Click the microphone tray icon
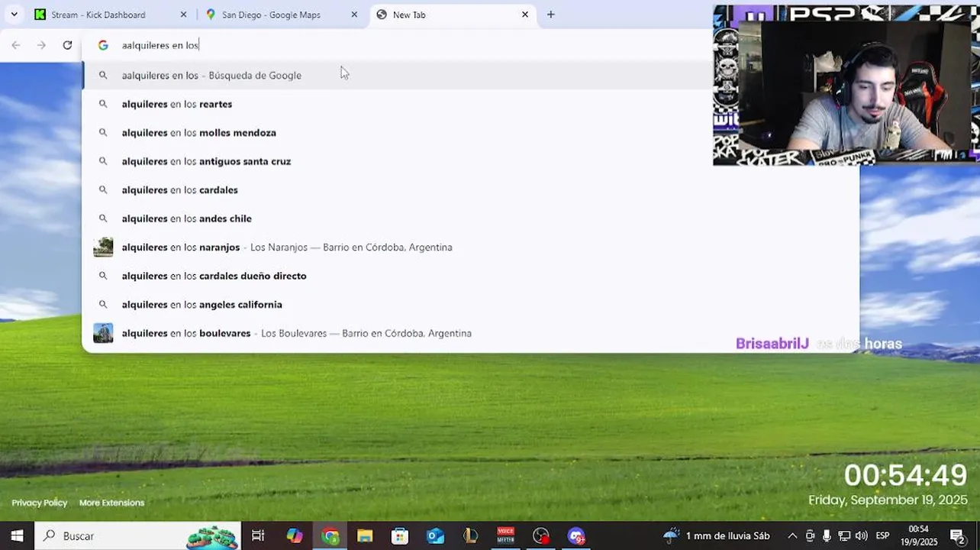This screenshot has width=980, height=550. [827, 535]
